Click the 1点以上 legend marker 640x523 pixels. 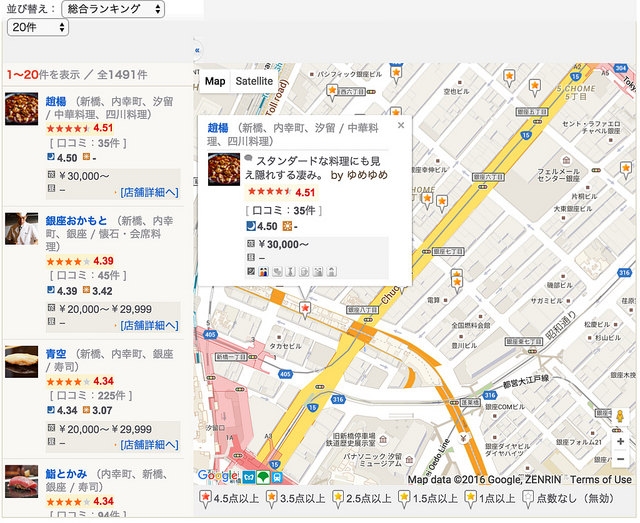click(471, 499)
